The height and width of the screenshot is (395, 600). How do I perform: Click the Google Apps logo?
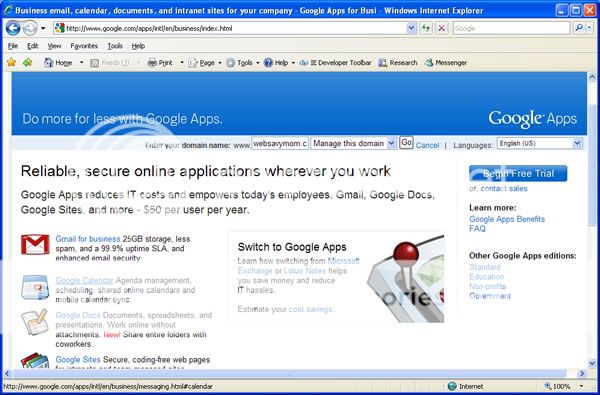532,119
